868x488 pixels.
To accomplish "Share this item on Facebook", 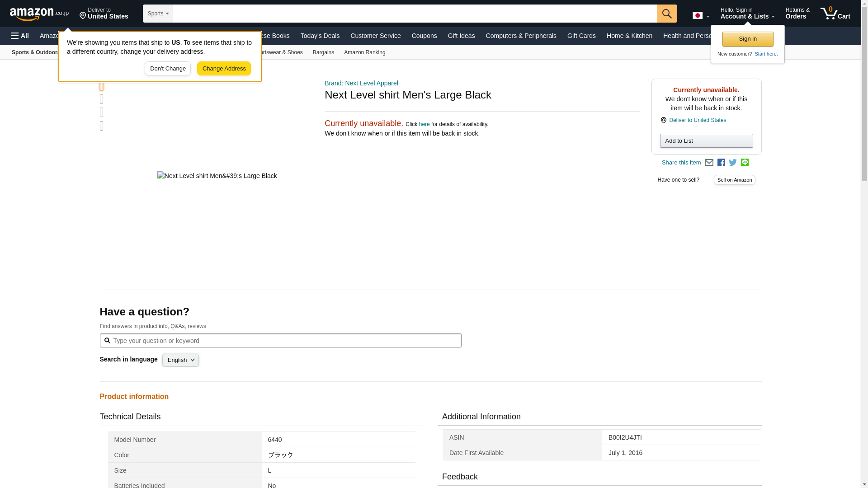I will click(721, 163).
